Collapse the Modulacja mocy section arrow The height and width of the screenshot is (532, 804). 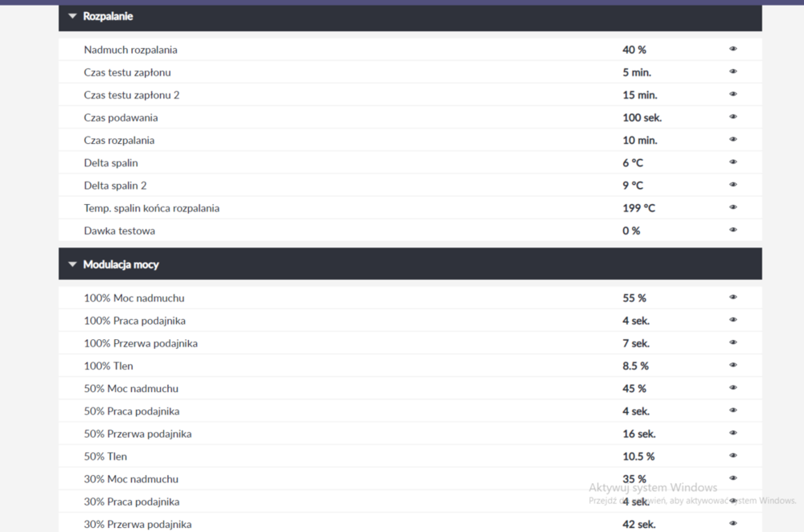click(x=72, y=264)
